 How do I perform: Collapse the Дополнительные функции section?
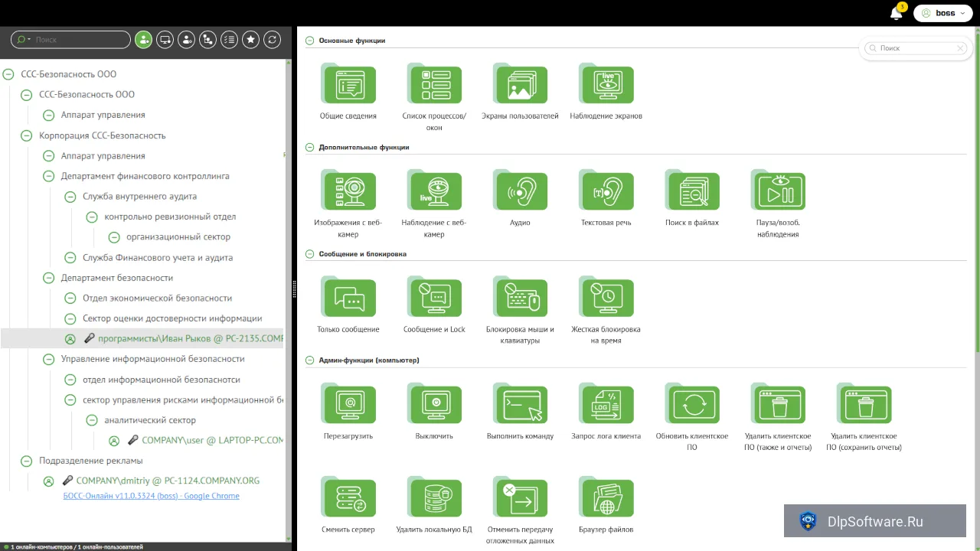click(310, 147)
